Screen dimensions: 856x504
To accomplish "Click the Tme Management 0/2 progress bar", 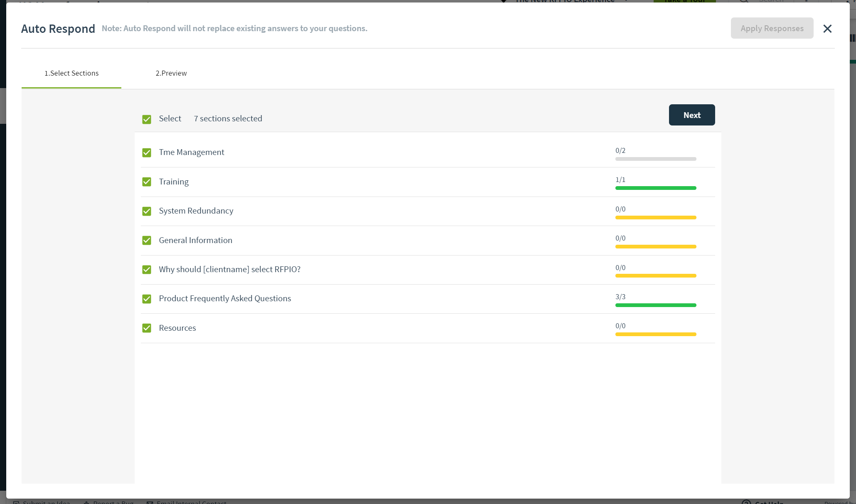I will [x=656, y=159].
